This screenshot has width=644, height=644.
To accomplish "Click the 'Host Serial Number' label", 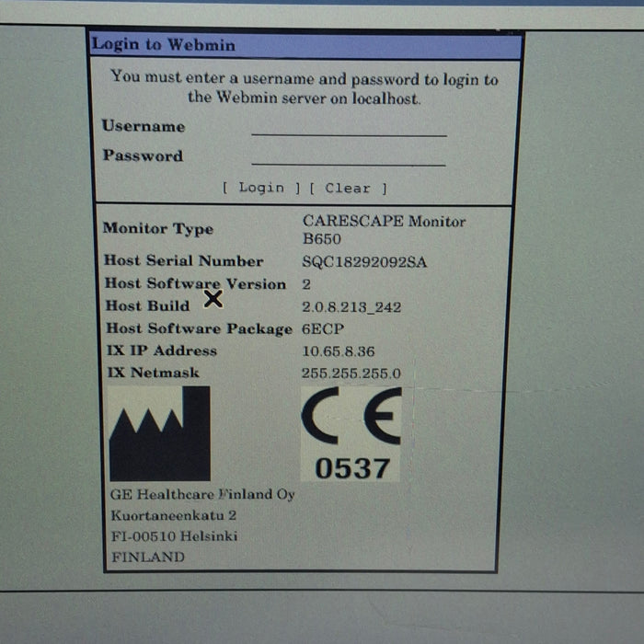I will tap(184, 260).
